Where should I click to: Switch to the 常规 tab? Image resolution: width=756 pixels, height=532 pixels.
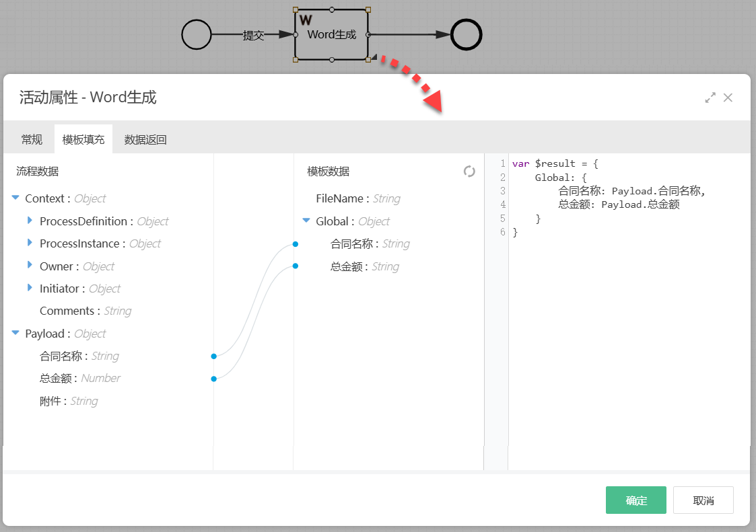31,139
